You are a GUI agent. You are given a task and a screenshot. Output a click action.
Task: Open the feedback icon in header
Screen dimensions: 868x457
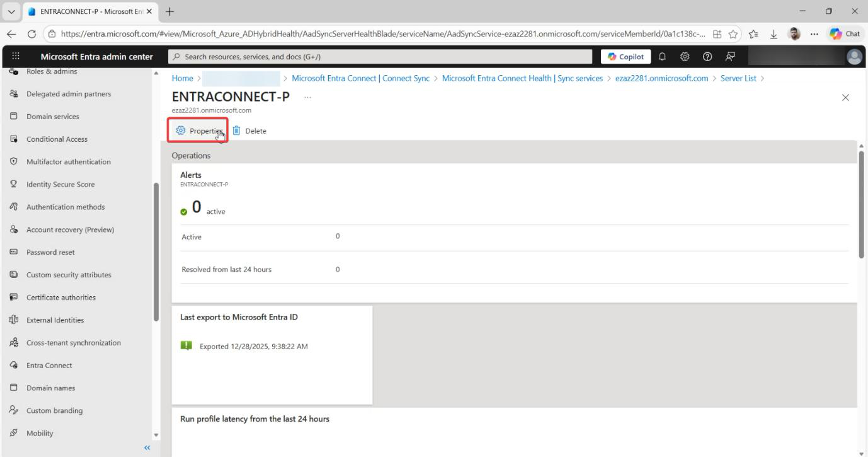[x=730, y=57]
